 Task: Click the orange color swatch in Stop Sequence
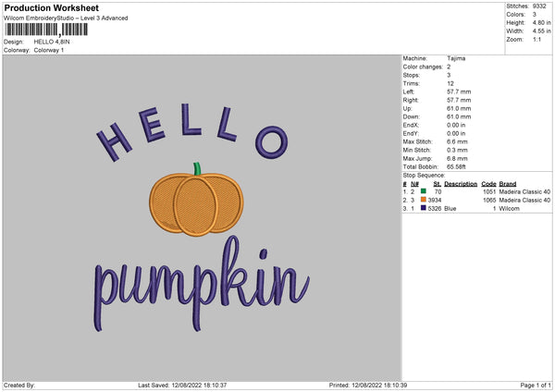tap(423, 200)
